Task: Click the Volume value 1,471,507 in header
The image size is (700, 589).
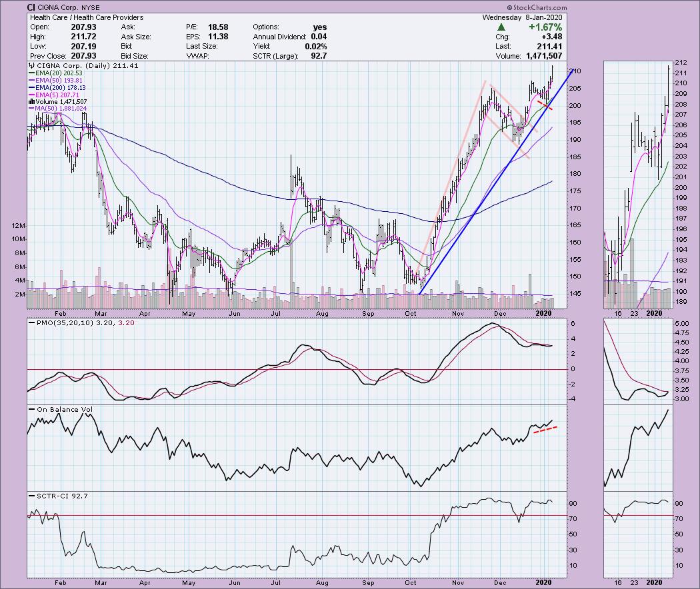Action: [x=544, y=56]
